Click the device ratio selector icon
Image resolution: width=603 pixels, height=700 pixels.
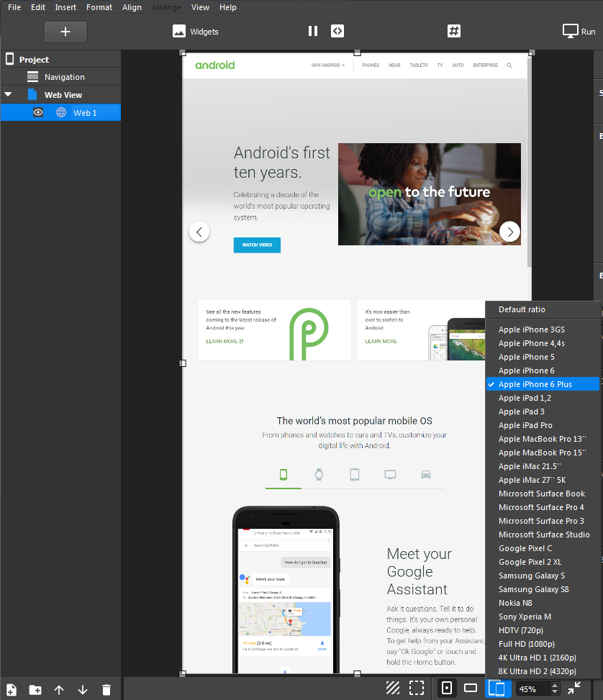[x=497, y=688]
